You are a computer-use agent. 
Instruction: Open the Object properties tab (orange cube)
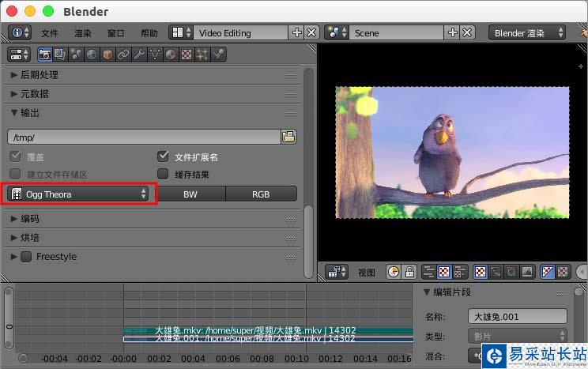point(108,55)
